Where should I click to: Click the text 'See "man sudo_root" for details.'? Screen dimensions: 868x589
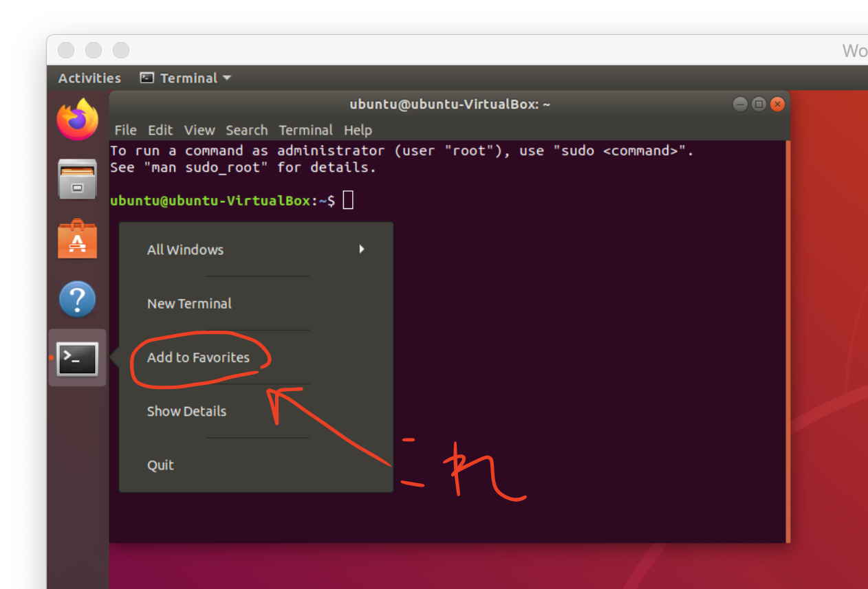click(x=243, y=167)
